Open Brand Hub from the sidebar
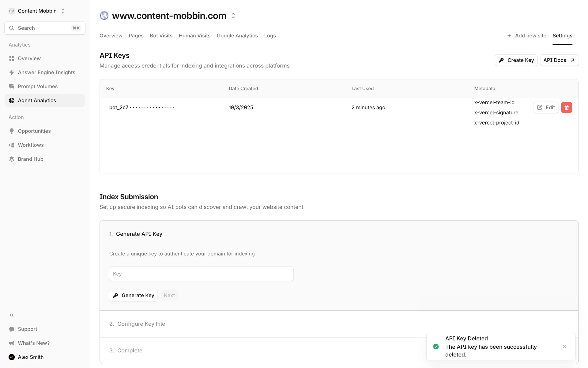This screenshot has width=588, height=368. (x=30, y=159)
